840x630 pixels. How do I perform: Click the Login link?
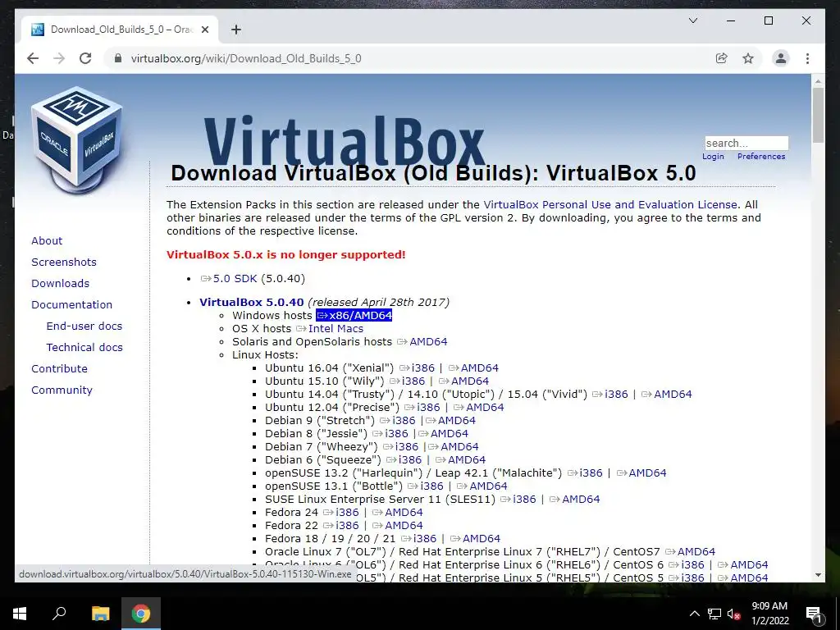(x=713, y=157)
